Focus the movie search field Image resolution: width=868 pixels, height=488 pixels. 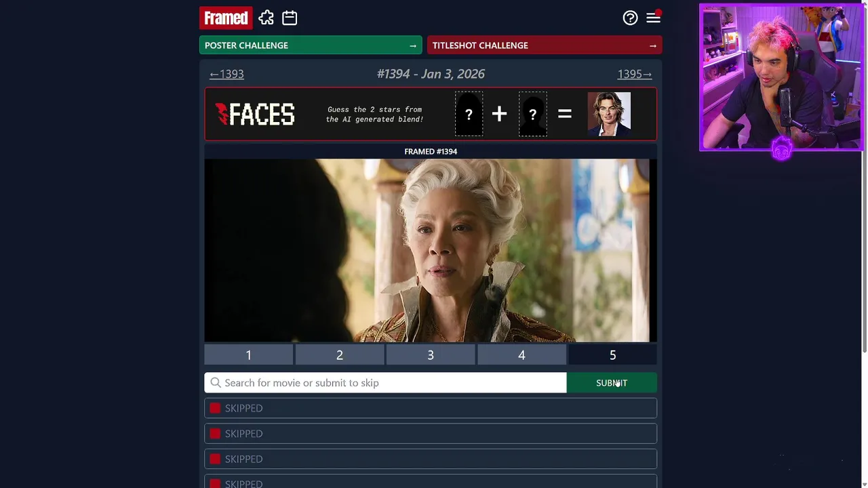[385, 383]
